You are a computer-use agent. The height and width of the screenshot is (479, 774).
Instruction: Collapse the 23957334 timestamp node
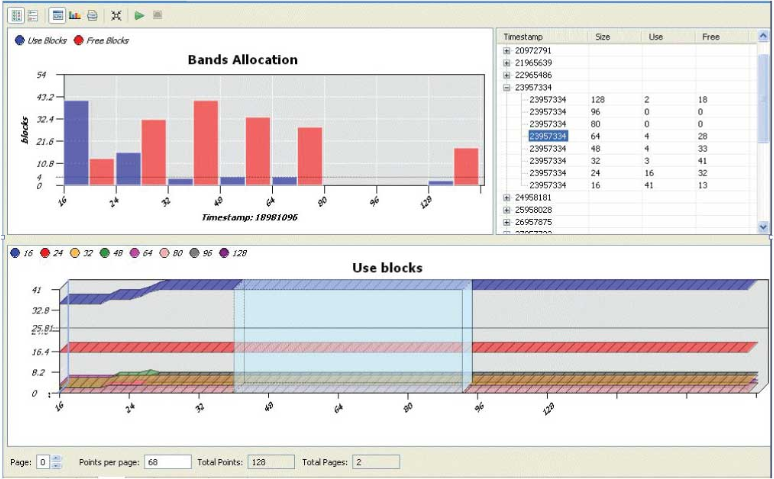[507, 88]
